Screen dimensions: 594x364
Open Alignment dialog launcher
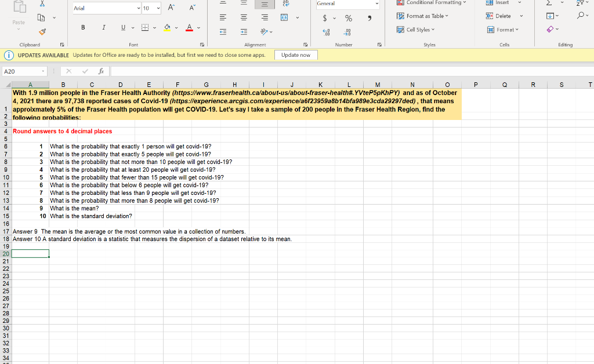(x=305, y=45)
